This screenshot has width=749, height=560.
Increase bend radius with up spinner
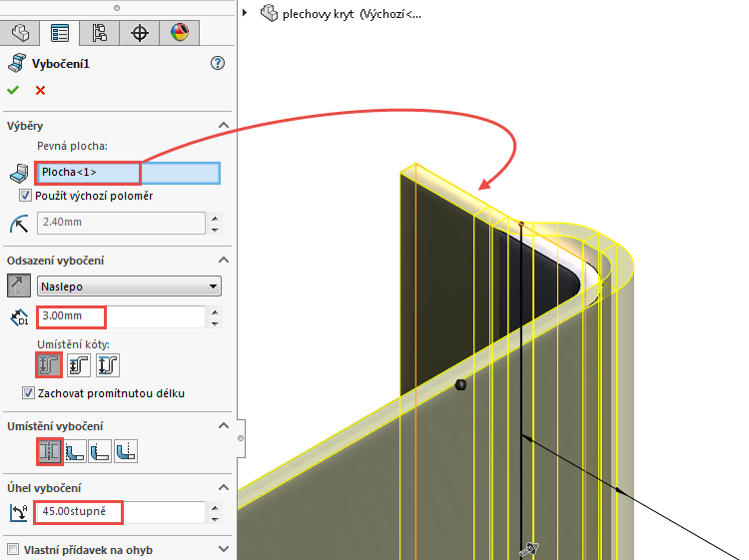click(x=216, y=219)
